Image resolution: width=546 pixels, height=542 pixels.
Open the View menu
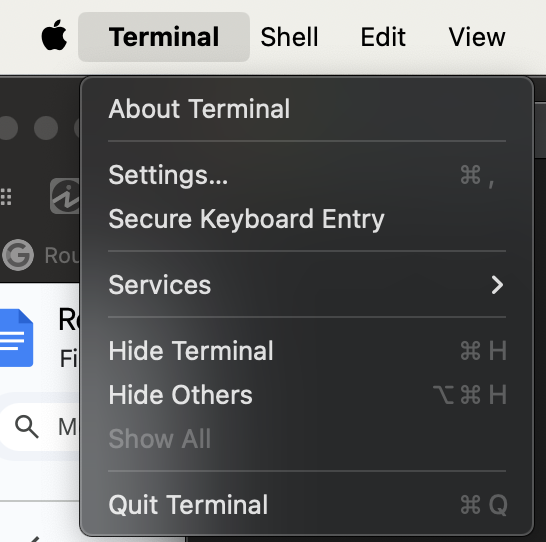tap(477, 37)
